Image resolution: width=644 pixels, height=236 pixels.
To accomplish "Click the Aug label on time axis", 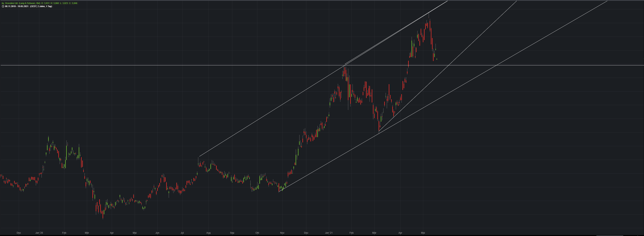I will (x=208, y=233).
